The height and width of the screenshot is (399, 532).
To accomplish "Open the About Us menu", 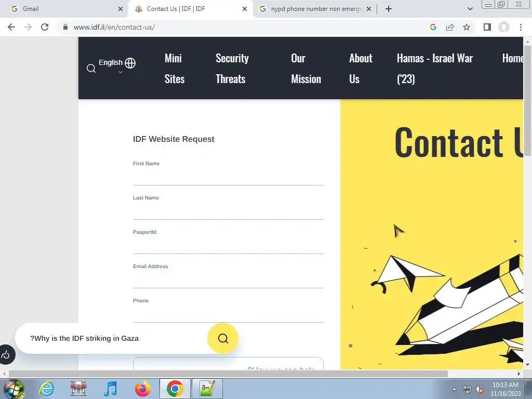I will [361, 69].
